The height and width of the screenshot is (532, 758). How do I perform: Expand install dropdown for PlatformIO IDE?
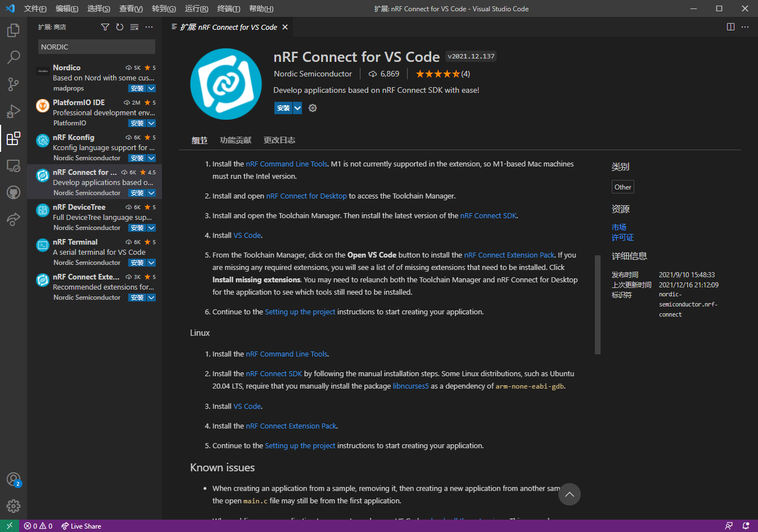pos(151,123)
